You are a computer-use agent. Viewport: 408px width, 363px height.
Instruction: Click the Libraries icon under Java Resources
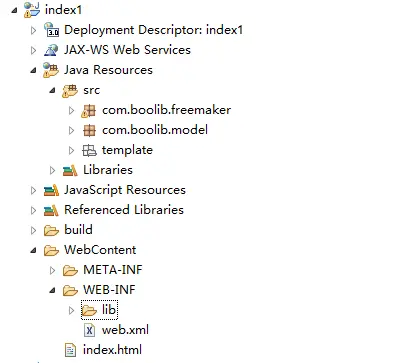coord(70,170)
